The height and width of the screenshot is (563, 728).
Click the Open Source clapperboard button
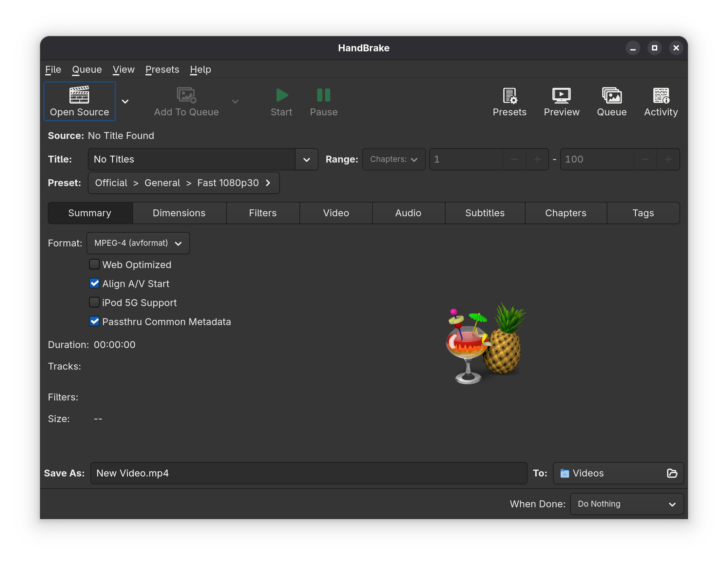pyautogui.click(x=79, y=101)
